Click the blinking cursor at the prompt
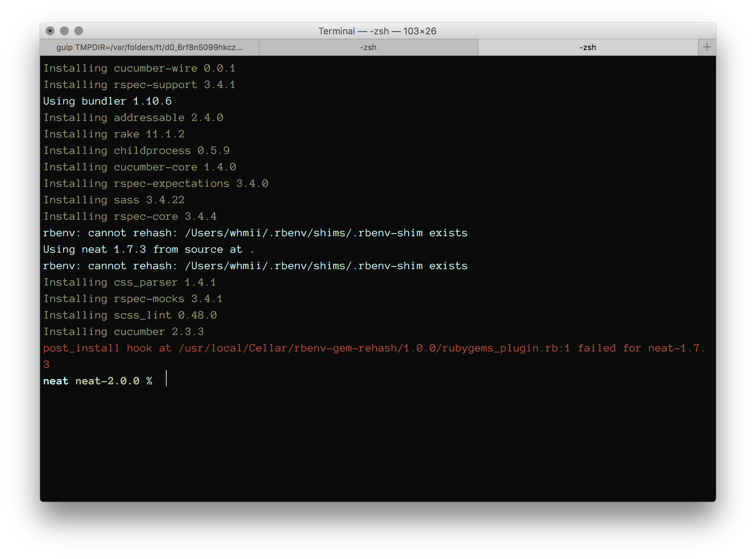The image size is (756, 559). coord(167,379)
